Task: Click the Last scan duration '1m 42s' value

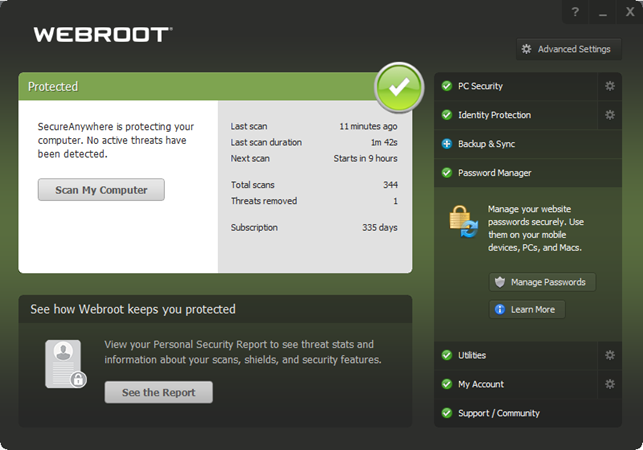Action: click(x=384, y=142)
